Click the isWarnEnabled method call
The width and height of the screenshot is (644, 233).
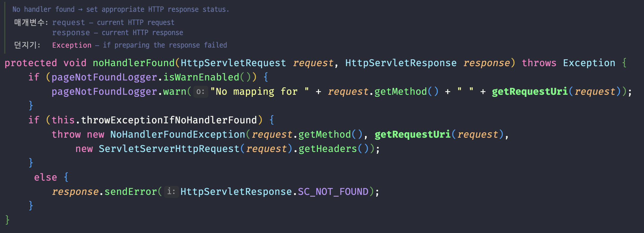point(201,77)
